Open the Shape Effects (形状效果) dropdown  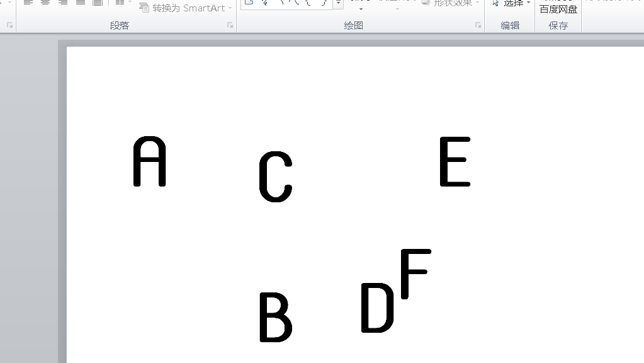[451, 3]
